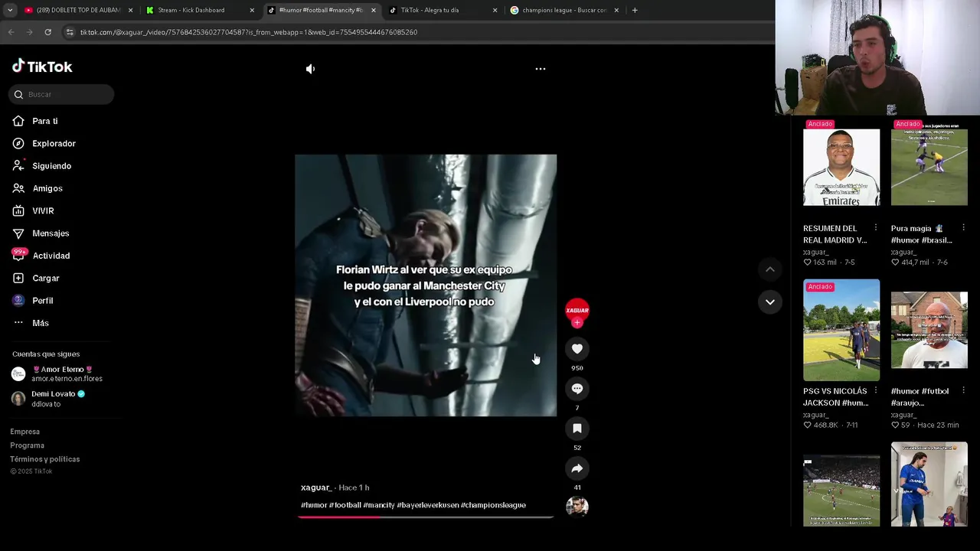Go to the next video arrow
The width and height of the screenshot is (980, 551).
click(x=770, y=302)
